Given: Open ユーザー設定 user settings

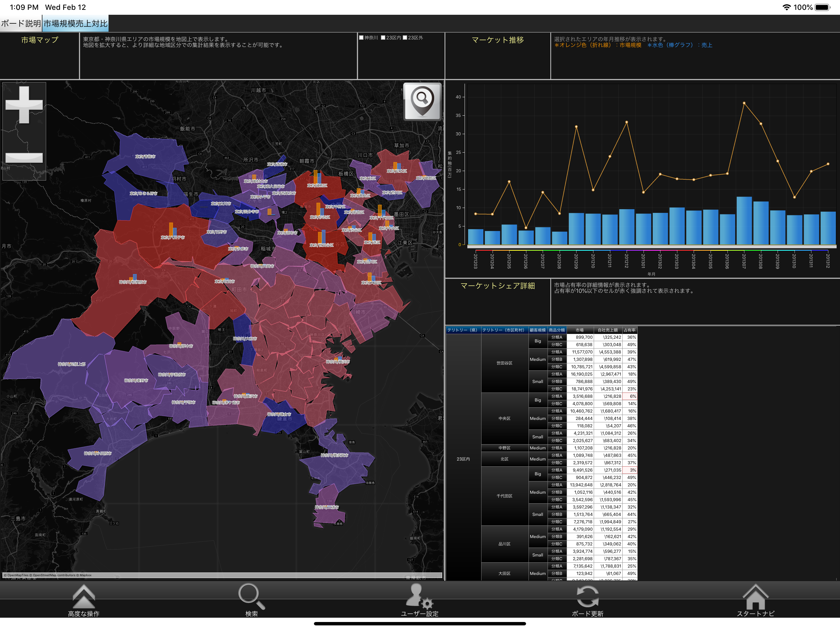Looking at the screenshot, I should 420,600.
